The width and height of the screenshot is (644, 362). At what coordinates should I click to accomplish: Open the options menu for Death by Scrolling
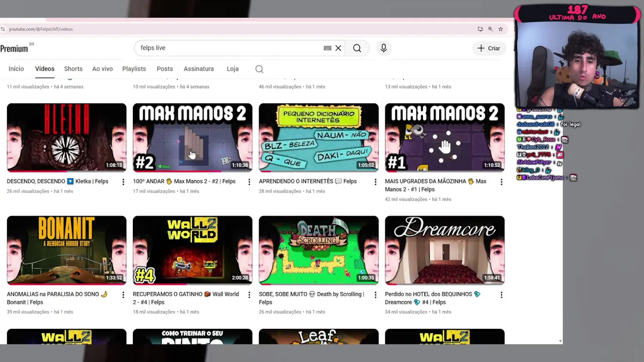(375, 295)
